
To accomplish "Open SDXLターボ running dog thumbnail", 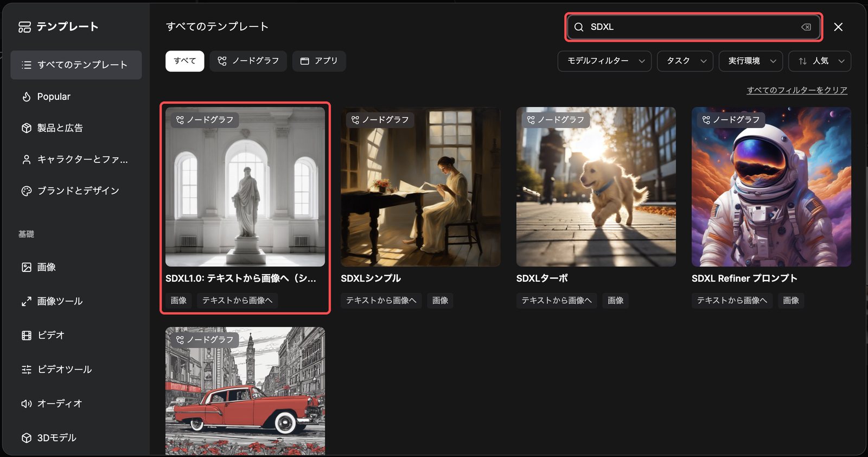I will coord(596,187).
